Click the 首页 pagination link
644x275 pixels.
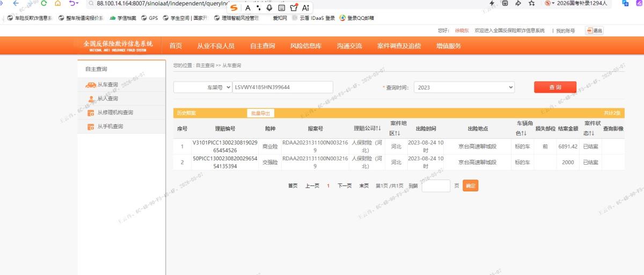click(292, 185)
